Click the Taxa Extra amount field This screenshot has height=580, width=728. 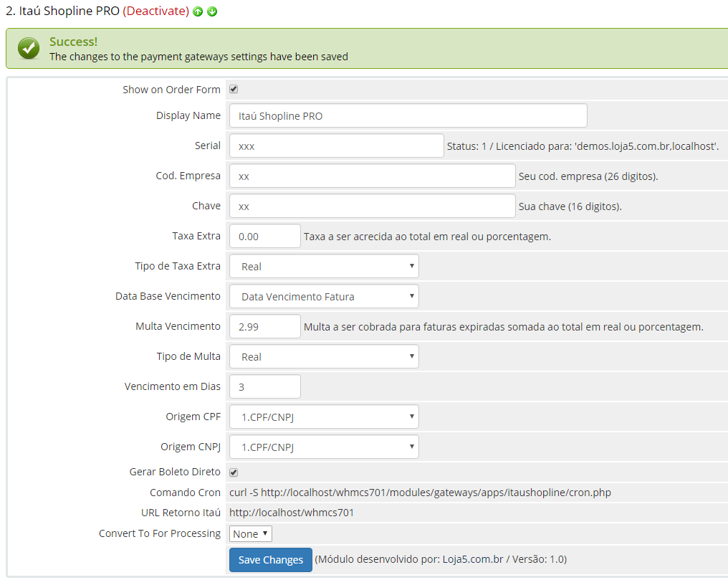click(264, 236)
